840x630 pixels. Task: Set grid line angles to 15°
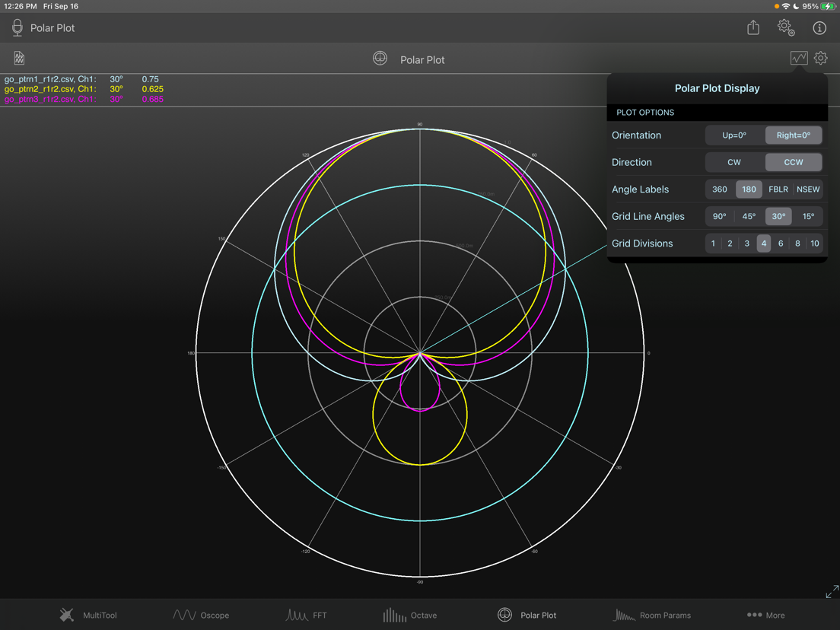(x=808, y=216)
